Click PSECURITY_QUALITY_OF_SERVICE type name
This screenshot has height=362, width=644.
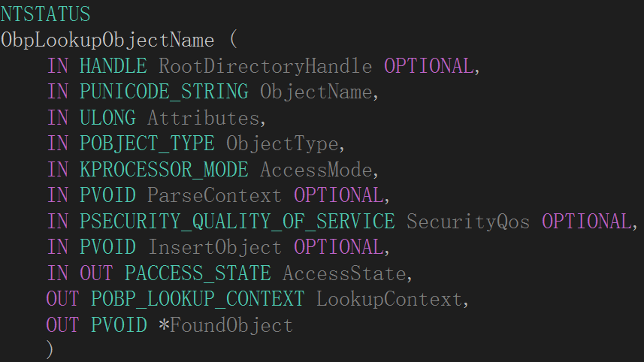coord(237,222)
